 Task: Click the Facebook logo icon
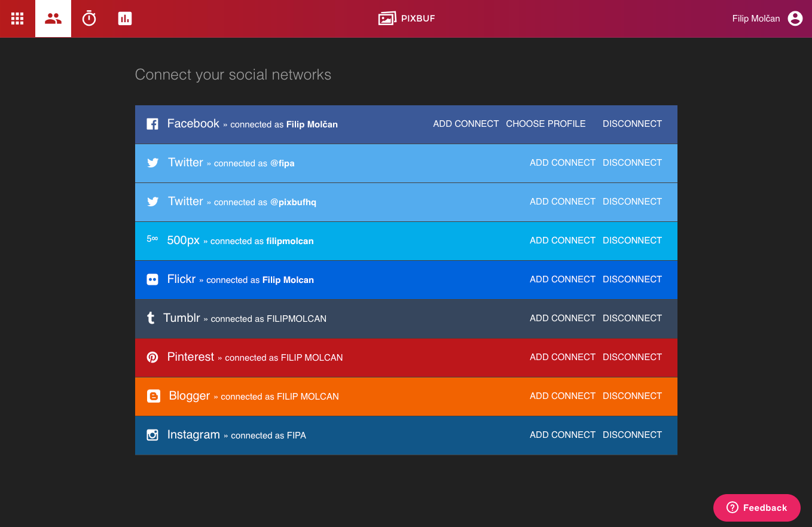click(152, 124)
